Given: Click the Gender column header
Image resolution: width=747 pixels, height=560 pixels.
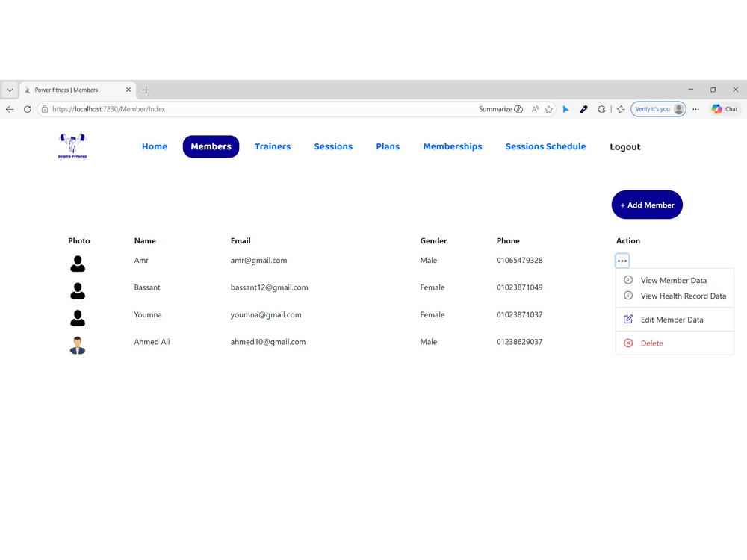Looking at the screenshot, I should pyautogui.click(x=433, y=241).
